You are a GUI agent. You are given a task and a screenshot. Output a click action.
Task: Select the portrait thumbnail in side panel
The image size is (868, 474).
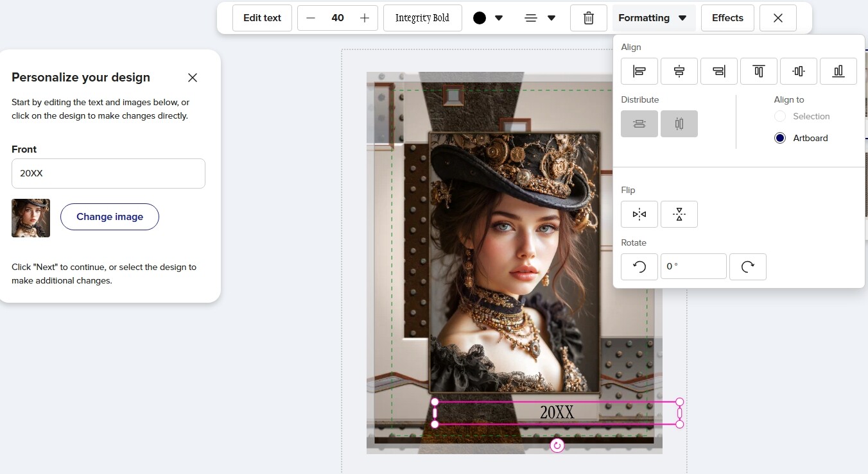[31, 218]
